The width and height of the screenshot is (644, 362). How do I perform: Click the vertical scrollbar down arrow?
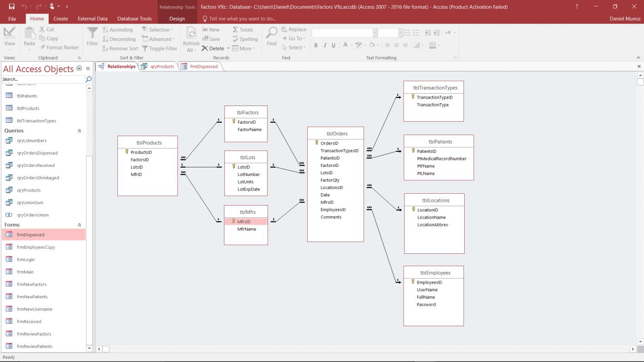pyautogui.click(x=640, y=342)
